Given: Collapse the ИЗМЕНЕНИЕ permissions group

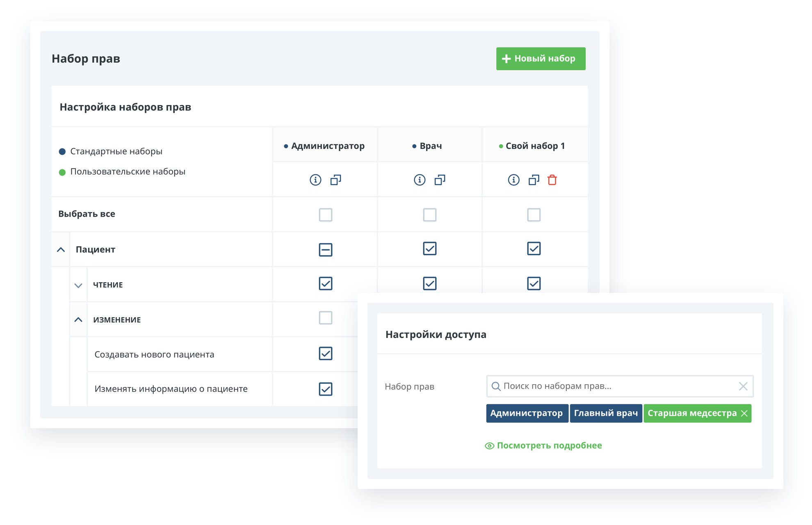Looking at the screenshot, I should (78, 320).
